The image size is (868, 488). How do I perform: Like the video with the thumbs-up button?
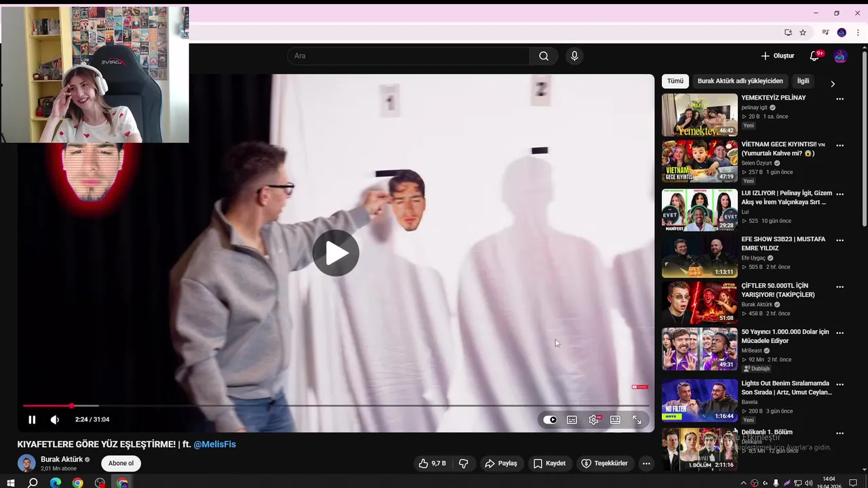(x=432, y=464)
